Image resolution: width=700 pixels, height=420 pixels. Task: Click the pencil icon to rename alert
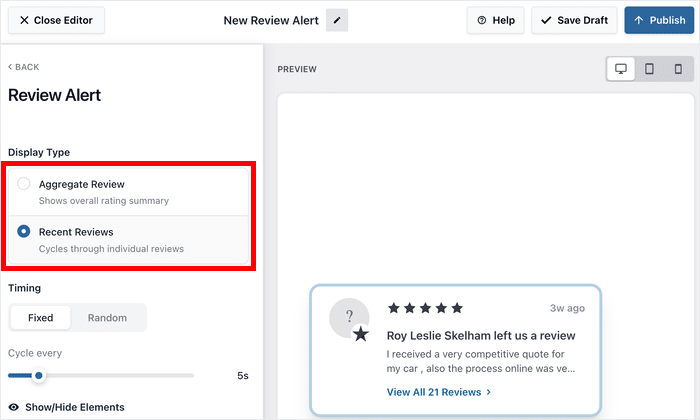tap(337, 20)
